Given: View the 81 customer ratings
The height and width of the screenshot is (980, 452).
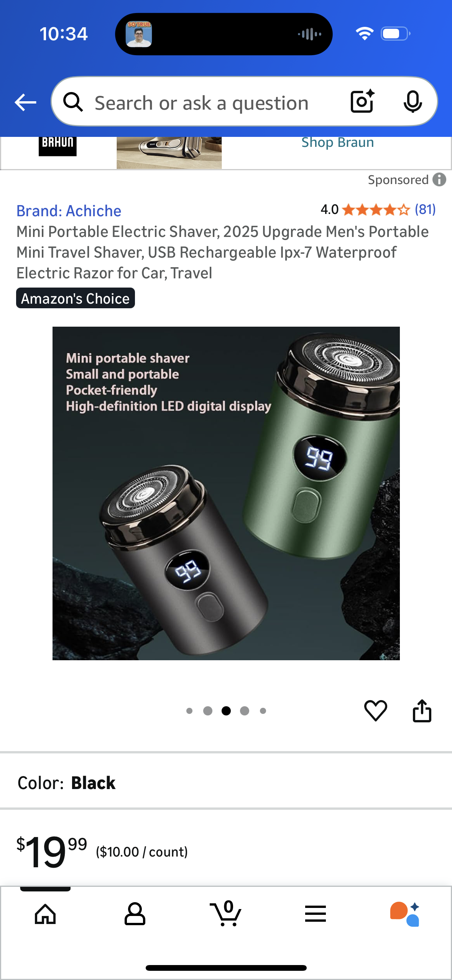Looking at the screenshot, I should point(425,209).
